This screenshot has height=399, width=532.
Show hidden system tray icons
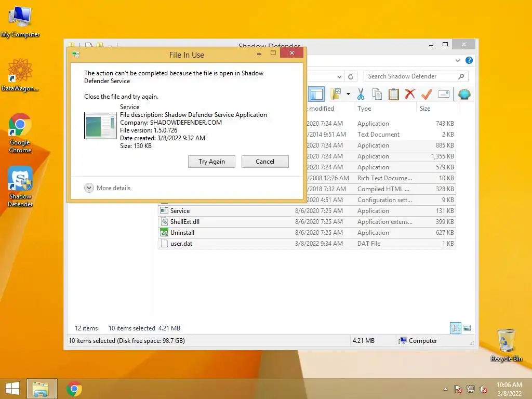(x=445, y=389)
